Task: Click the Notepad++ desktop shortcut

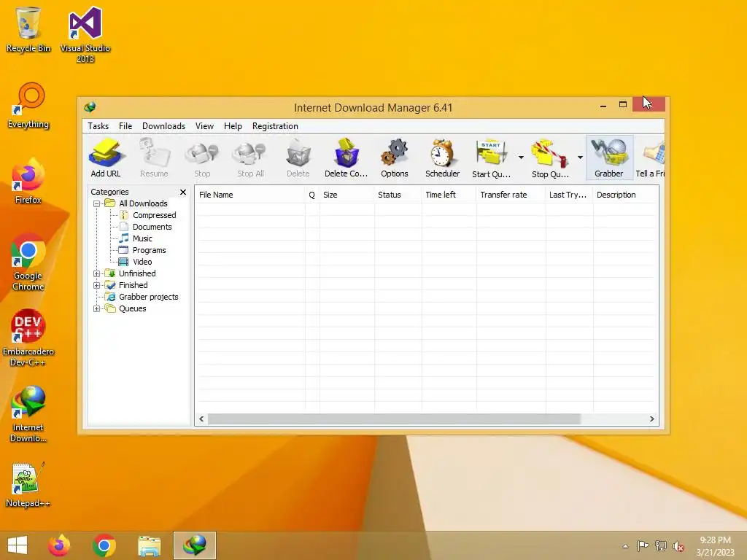Action: coord(27,485)
